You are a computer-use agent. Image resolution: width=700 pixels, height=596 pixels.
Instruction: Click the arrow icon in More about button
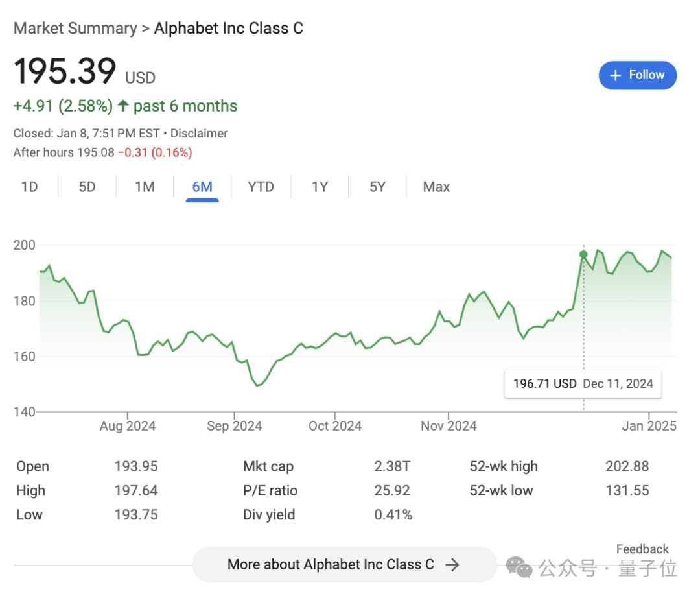tap(452, 564)
